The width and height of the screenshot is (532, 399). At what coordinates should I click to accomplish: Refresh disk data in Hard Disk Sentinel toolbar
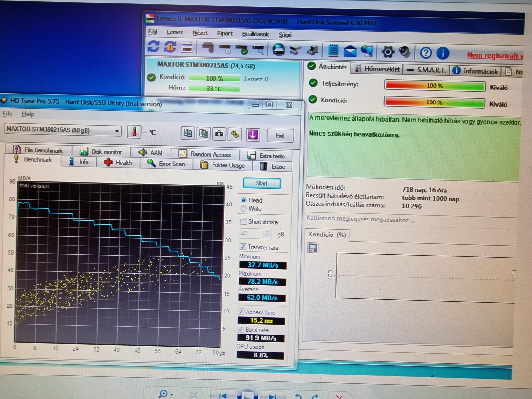154,46
